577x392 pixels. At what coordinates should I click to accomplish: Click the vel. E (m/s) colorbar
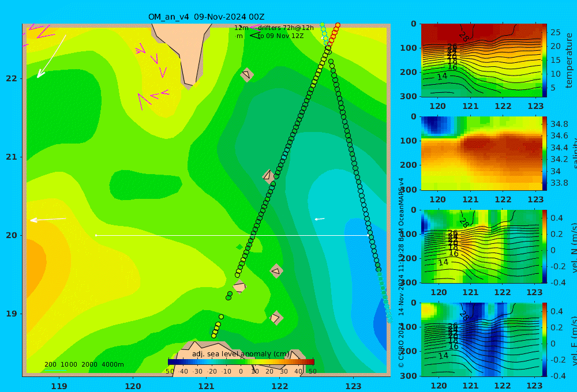[544, 340]
